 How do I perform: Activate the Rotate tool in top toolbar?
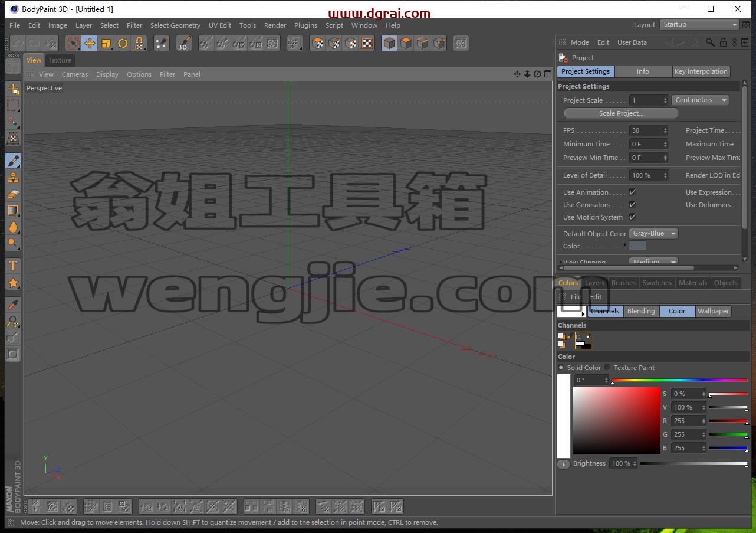(123, 43)
